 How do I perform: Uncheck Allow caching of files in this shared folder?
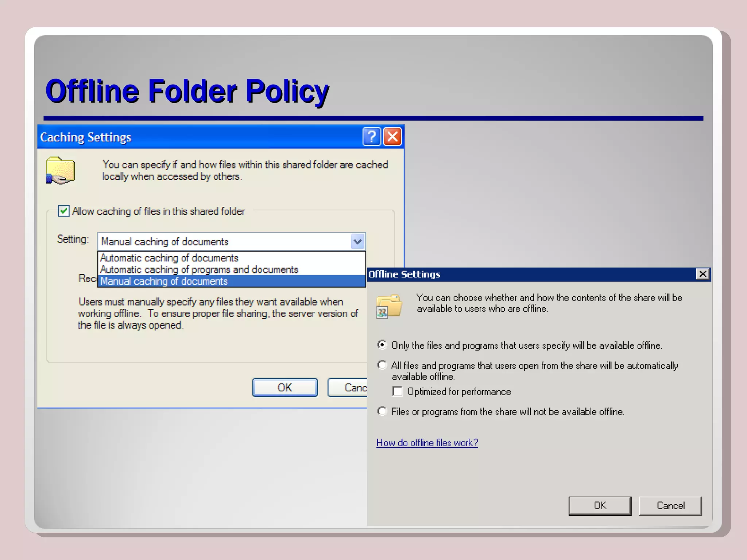(x=63, y=211)
